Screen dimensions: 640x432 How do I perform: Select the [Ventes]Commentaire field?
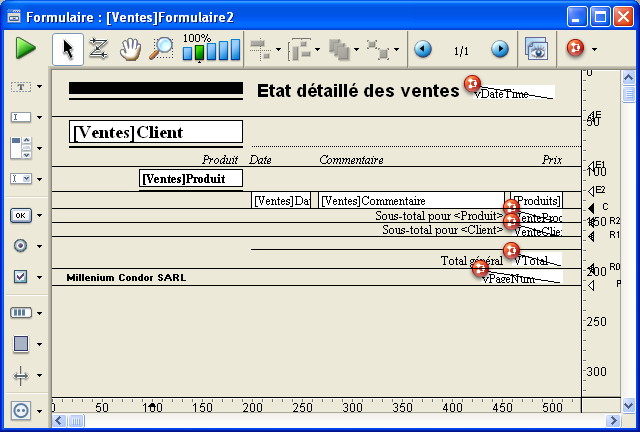pos(412,201)
